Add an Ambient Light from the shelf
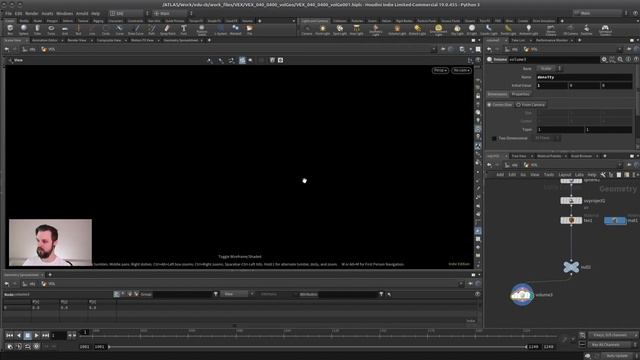 [529, 29]
